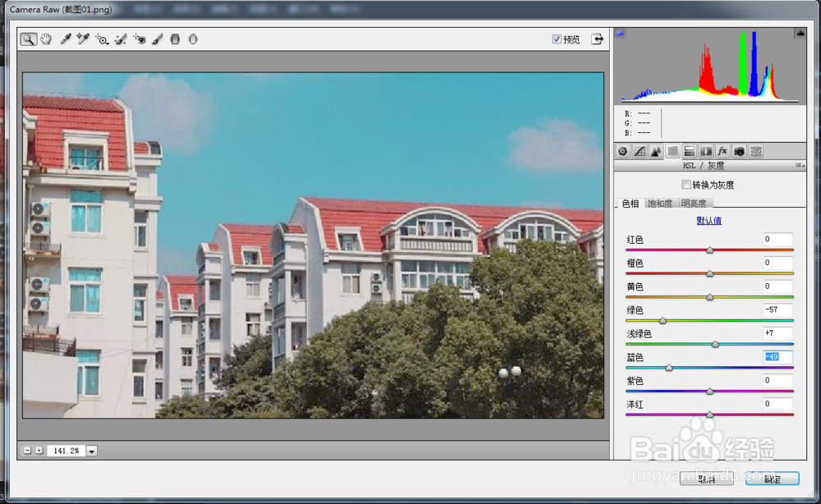This screenshot has width=821, height=504.
Task: Open the zoom level dropdown arrow
Action: [92, 451]
